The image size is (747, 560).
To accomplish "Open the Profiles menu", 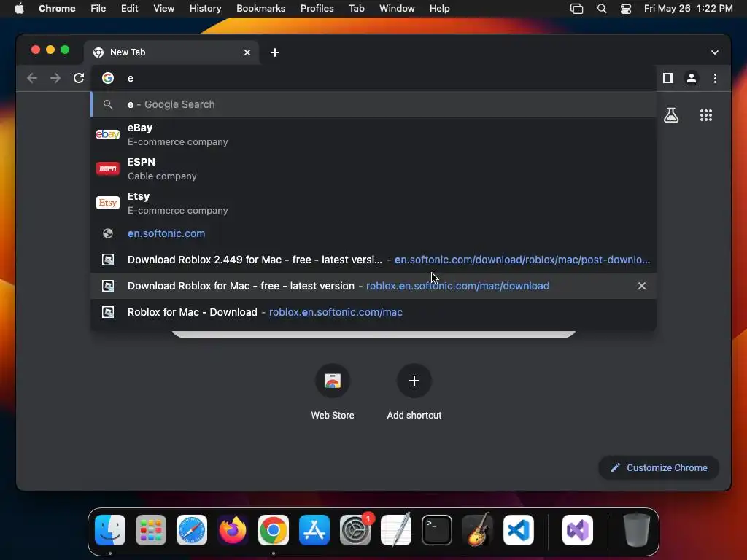I will click(317, 9).
